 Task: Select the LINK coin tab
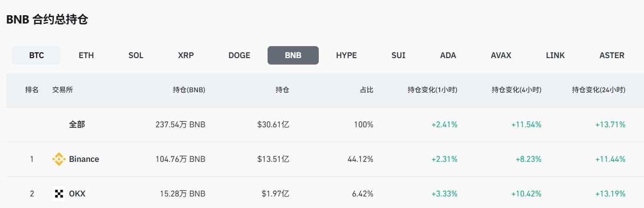pos(555,55)
